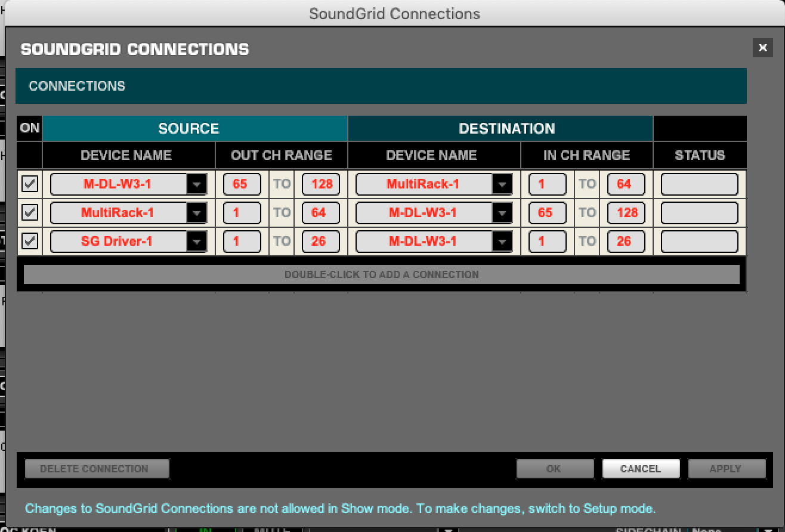Click out channel end field in SG Driver-1 row

321,242
